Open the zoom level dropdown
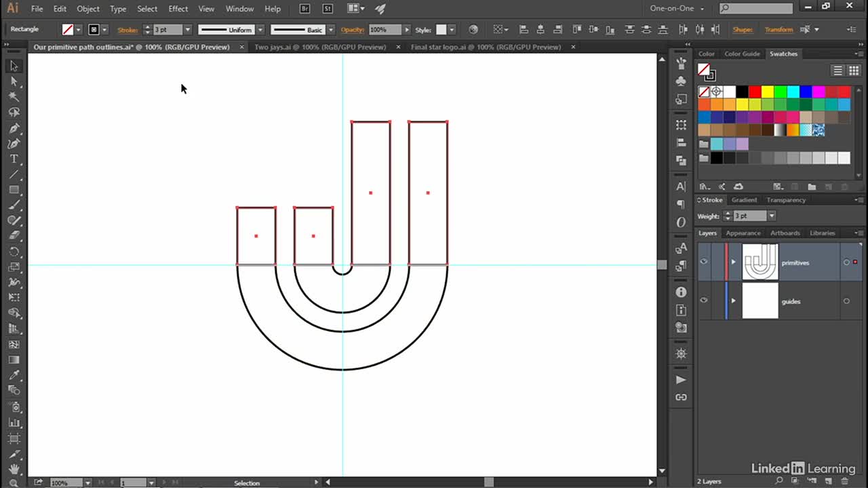The width and height of the screenshot is (868, 488). coord(87,483)
